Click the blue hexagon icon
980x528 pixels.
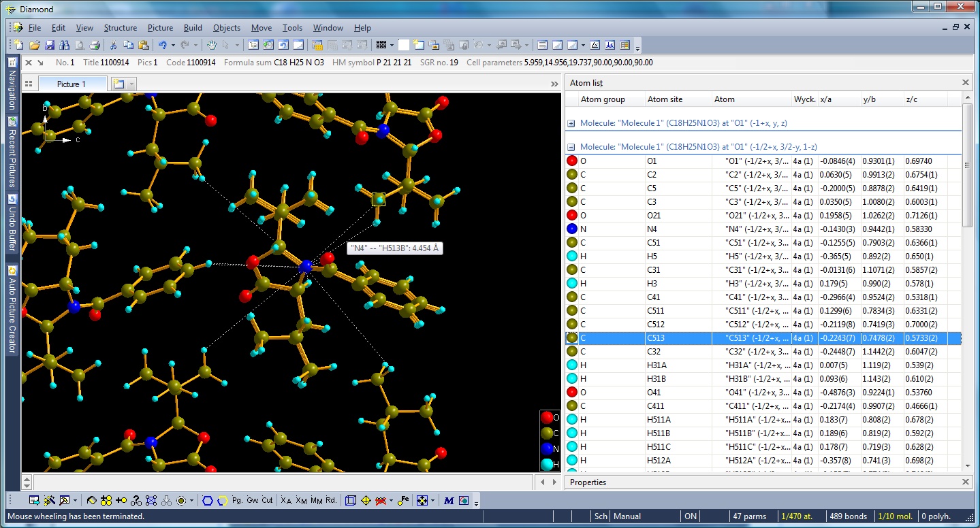pos(207,500)
